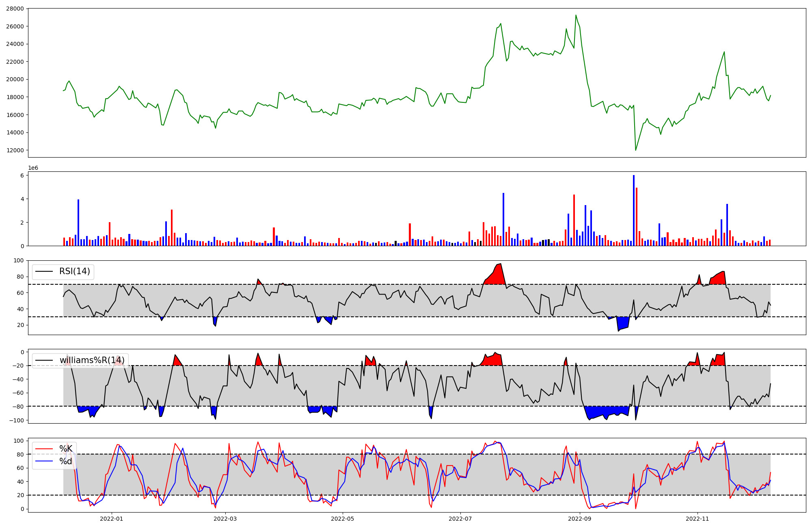Click the highest peak of the green price line
This screenshot has height=528, width=812.
pos(576,15)
